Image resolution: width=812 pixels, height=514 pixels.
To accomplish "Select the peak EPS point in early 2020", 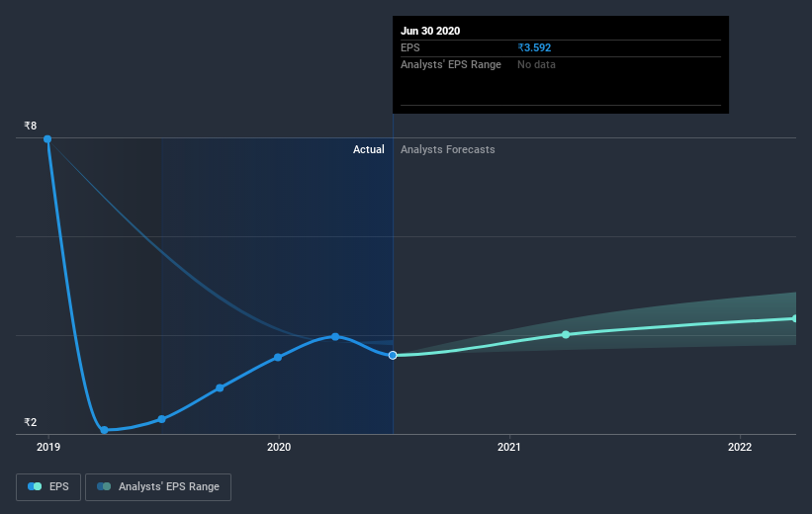I will pos(335,336).
